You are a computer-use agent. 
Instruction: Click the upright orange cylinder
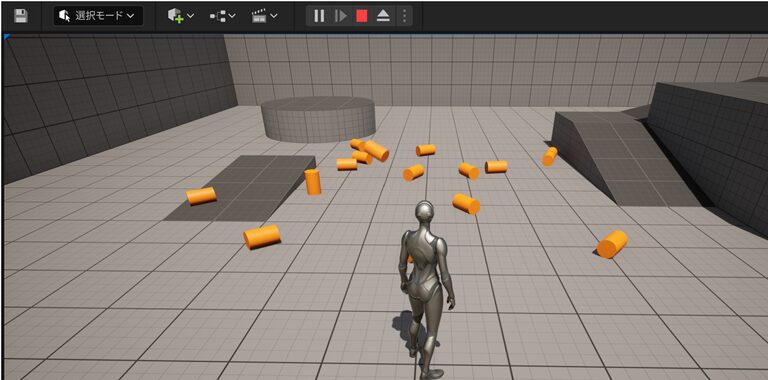[x=312, y=182]
